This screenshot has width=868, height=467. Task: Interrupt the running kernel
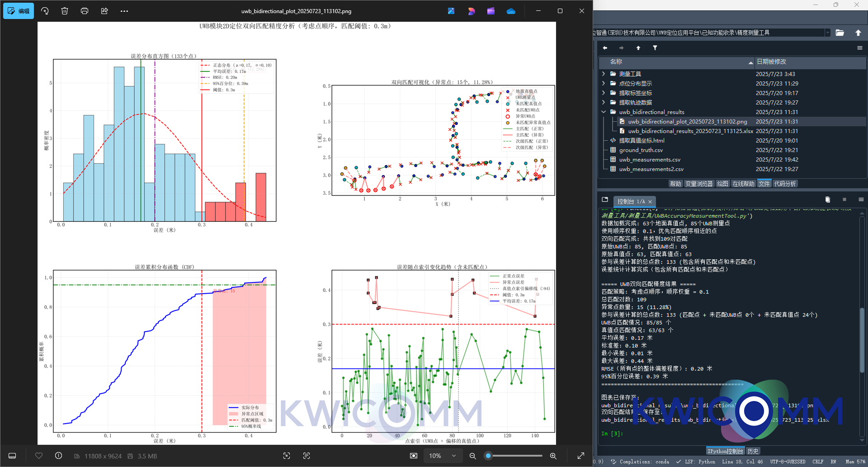point(844,200)
